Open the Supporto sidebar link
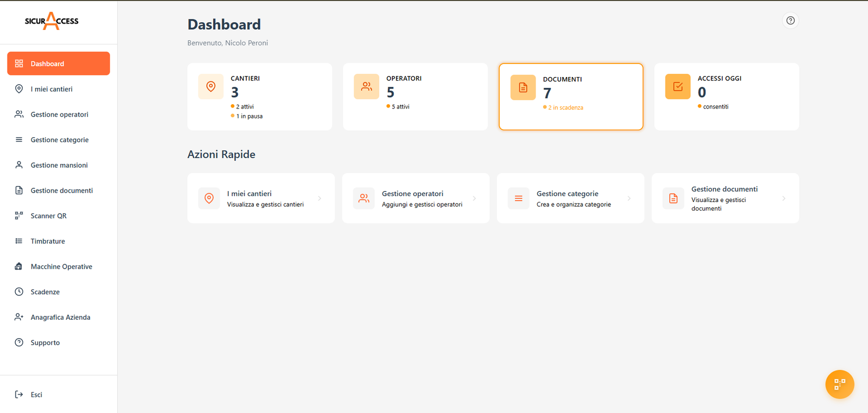Screen dimensions: 868x413 click(45, 342)
